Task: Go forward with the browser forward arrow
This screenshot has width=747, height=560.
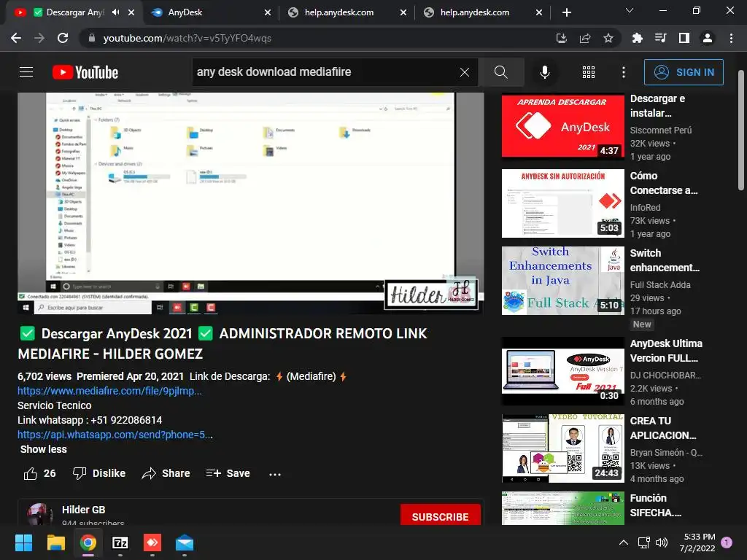Action: pos(39,38)
